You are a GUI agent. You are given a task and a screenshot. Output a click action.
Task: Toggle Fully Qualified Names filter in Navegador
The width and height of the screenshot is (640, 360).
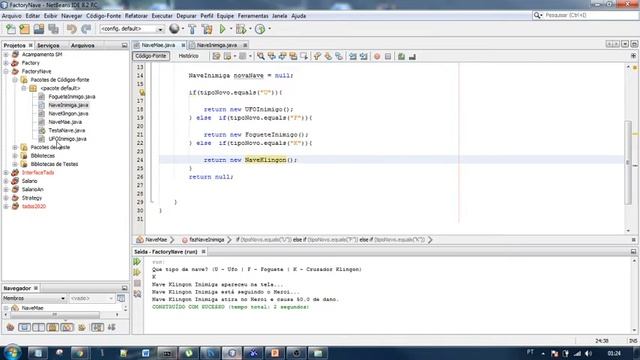(x=82, y=327)
